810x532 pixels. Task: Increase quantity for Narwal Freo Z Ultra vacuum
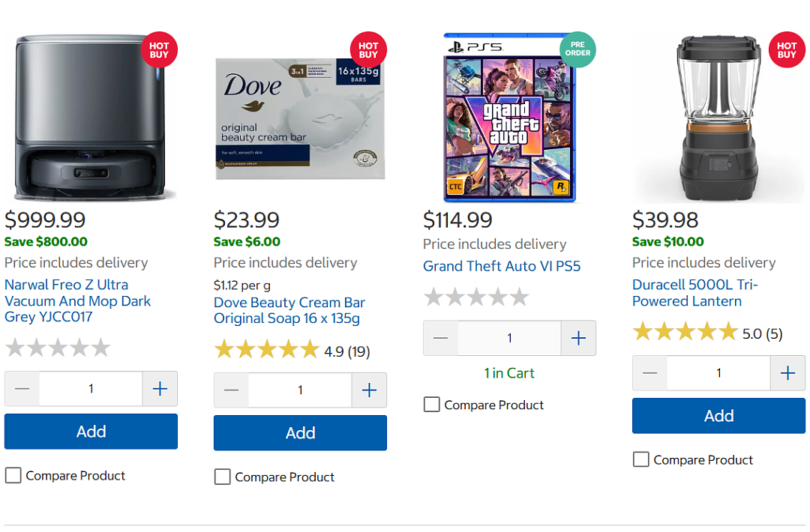click(x=160, y=389)
